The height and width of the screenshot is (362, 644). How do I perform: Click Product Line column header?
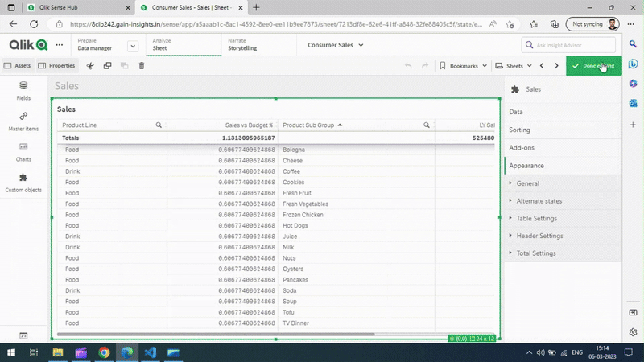click(79, 125)
